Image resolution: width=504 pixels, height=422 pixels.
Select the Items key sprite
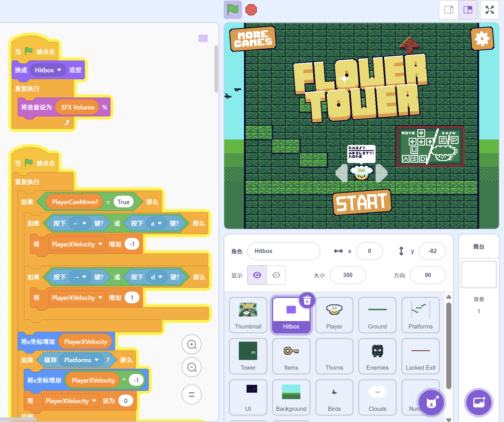click(291, 356)
